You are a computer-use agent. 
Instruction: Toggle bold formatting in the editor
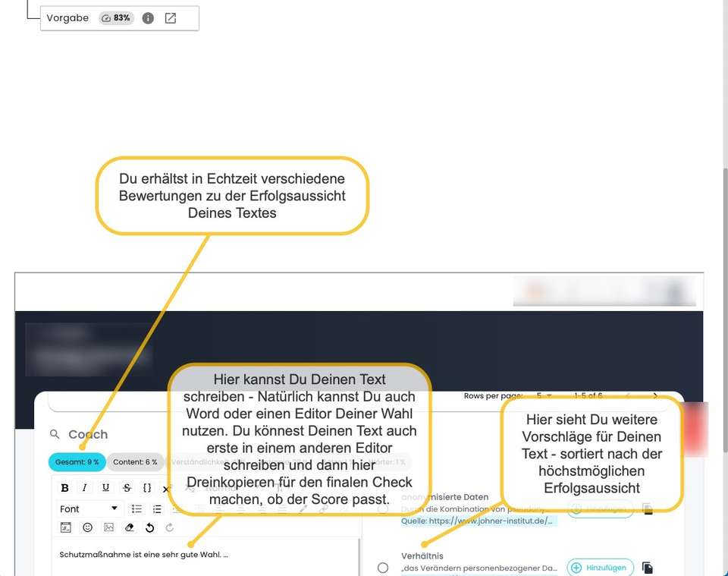pyautogui.click(x=64, y=488)
